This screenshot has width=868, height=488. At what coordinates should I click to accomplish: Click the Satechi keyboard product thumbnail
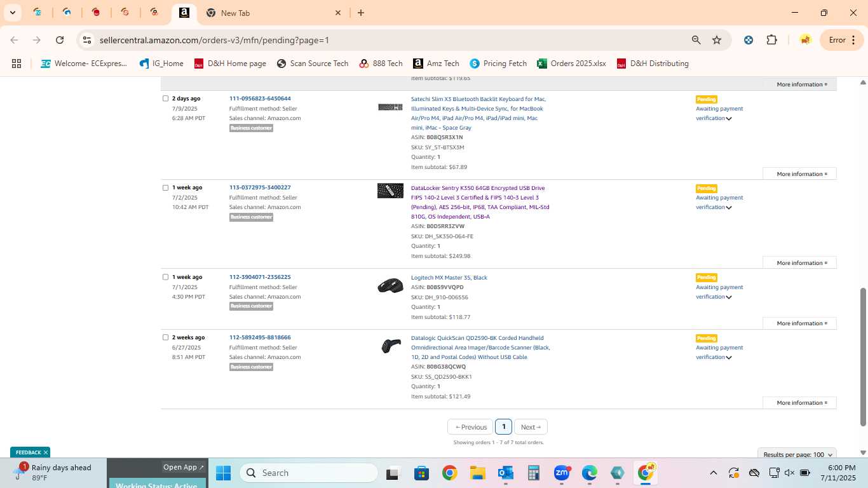point(390,107)
